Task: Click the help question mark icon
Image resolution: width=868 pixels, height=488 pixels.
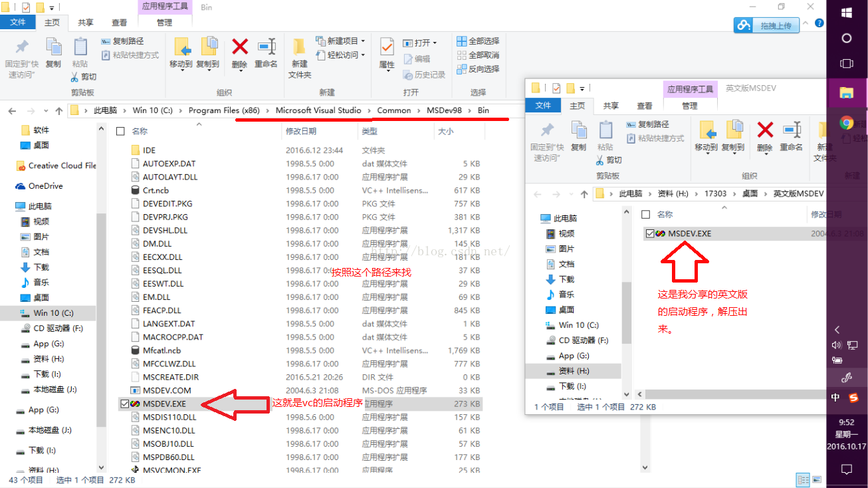Action: tap(819, 23)
